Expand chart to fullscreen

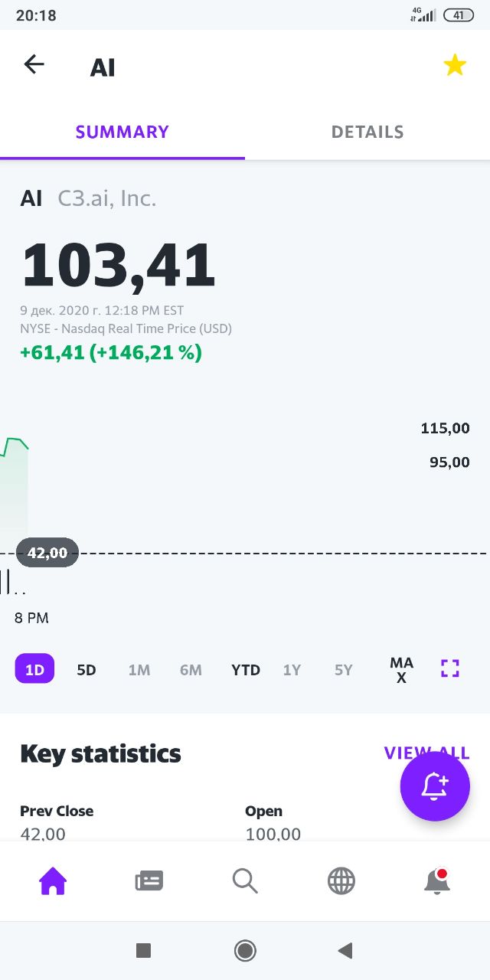point(450,668)
